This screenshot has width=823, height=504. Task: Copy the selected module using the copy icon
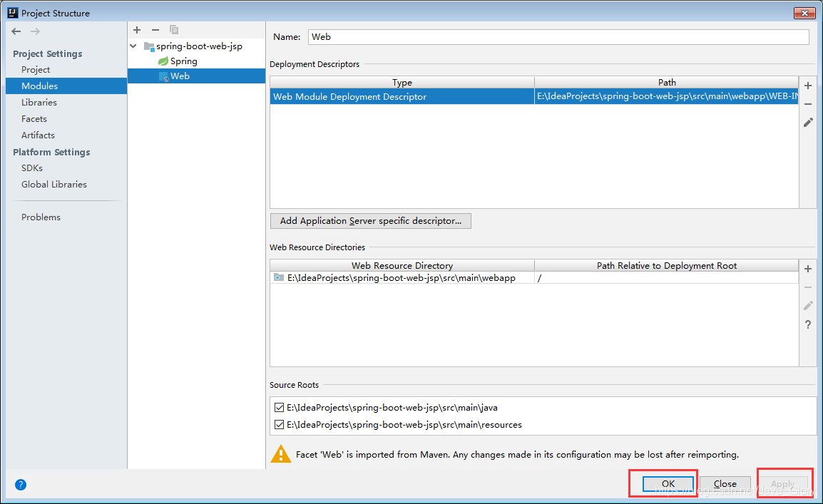pos(174,30)
